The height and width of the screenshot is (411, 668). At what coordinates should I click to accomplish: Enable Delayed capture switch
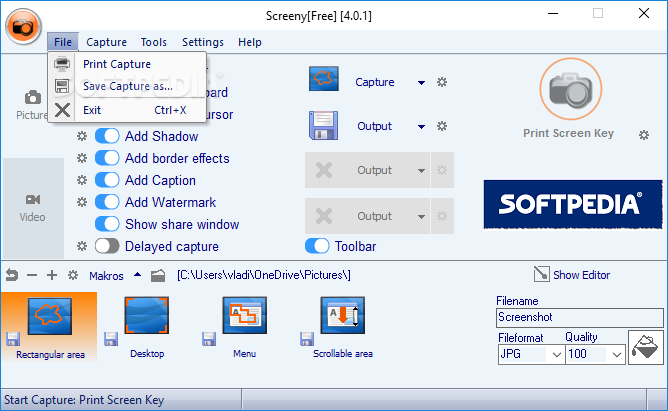point(107,246)
